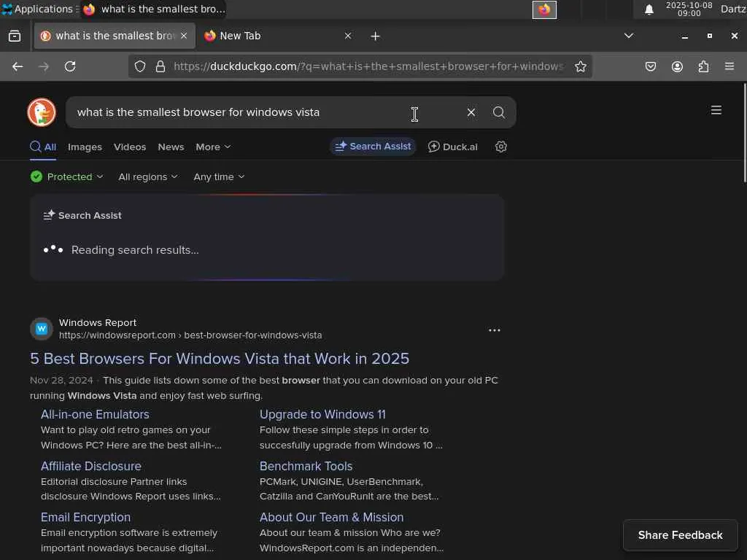Open the tracking protection shield icon
The height and width of the screenshot is (560, 747).
139,66
